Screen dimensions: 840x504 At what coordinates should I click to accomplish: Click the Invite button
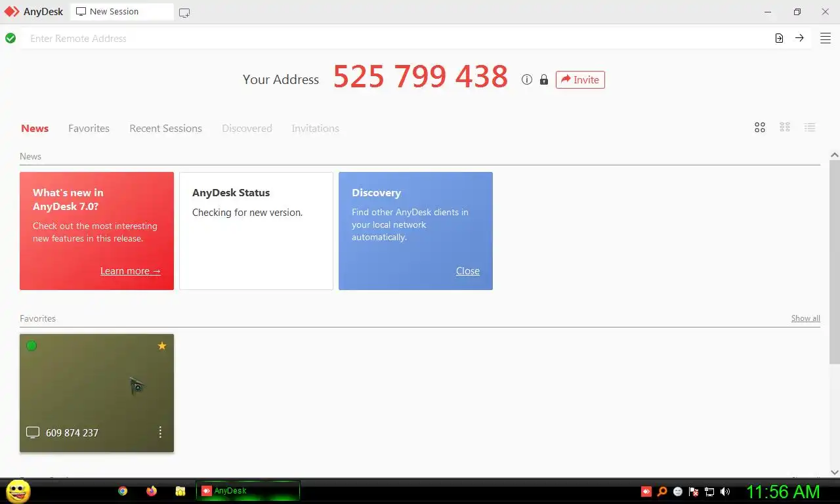(x=580, y=79)
